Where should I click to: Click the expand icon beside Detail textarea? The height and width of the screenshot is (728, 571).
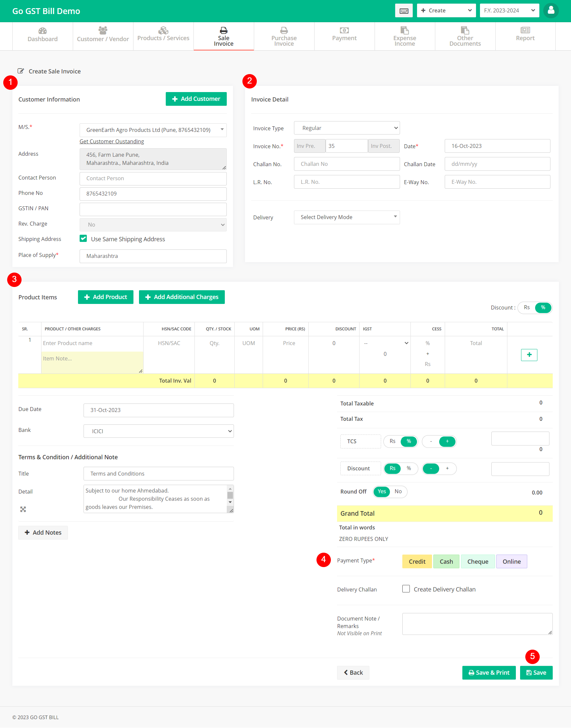click(x=23, y=509)
